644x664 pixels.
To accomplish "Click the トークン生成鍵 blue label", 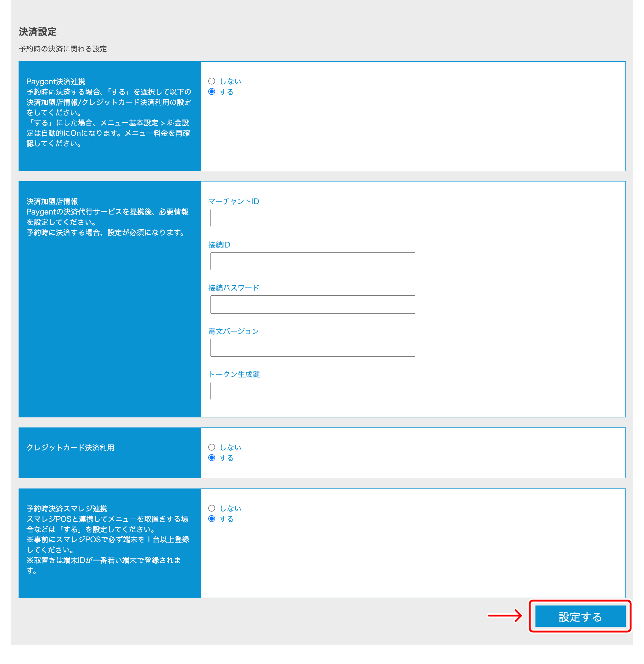I will 235,374.
